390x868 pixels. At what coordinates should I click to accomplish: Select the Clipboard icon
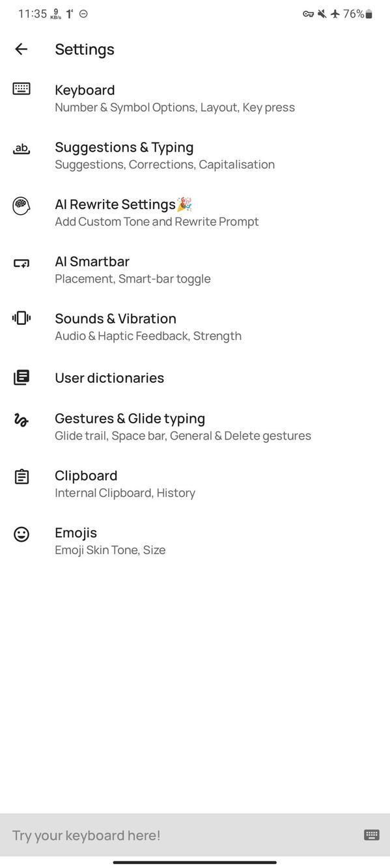click(21, 476)
